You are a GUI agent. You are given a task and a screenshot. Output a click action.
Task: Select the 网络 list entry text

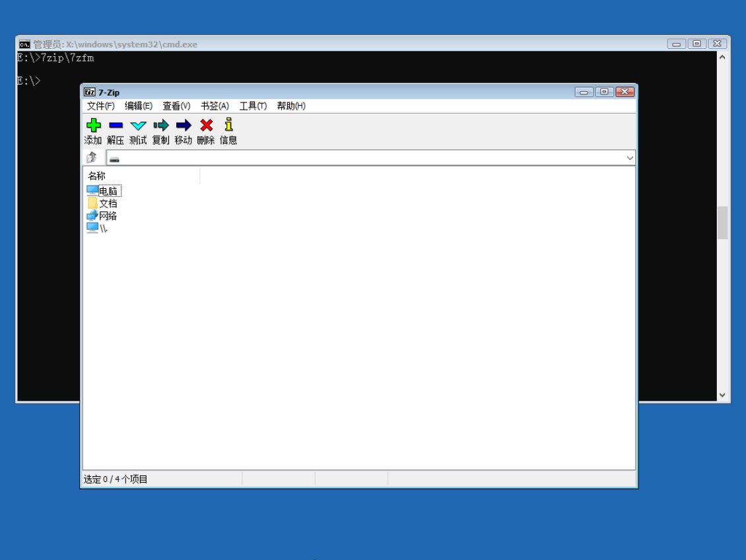point(108,216)
